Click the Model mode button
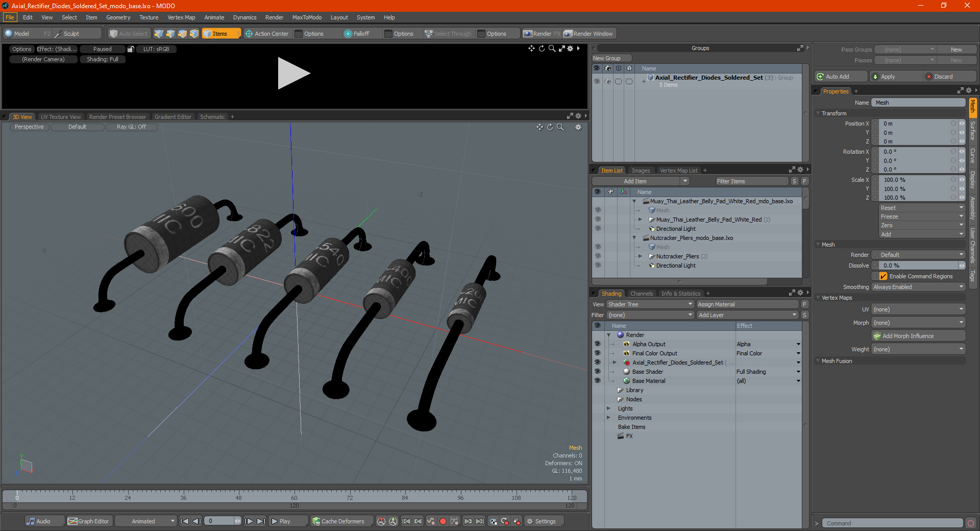Viewport: 980px width, 531px height. click(x=28, y=34)
